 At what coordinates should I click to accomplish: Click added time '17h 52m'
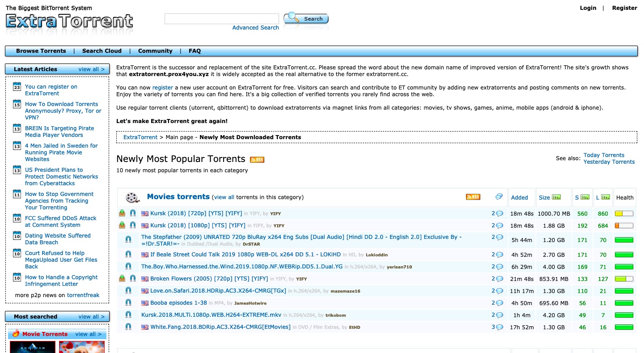[522, 327]
